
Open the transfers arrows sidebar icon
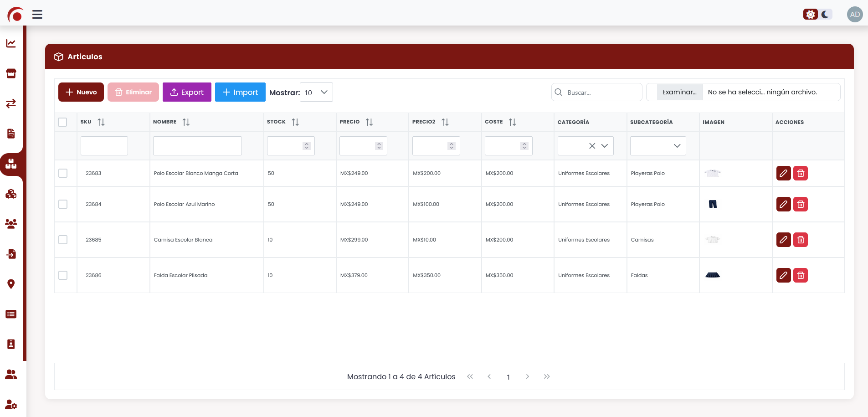[11, 103]
